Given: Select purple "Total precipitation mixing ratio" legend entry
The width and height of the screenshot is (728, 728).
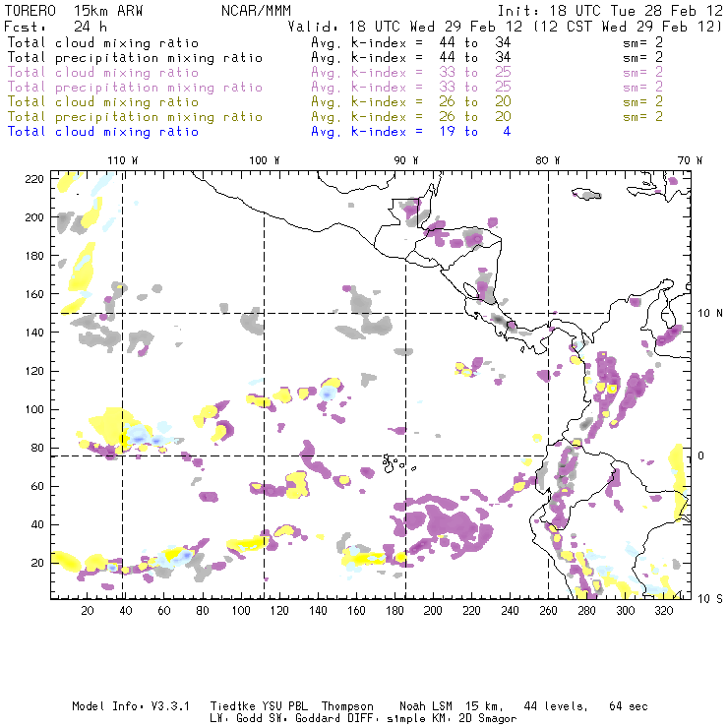Looking at the screenshot, I should coord(135,88).
